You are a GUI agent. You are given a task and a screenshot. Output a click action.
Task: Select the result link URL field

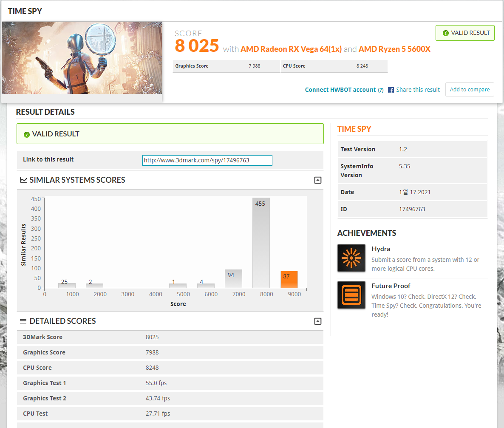click(x=207, y=161)
